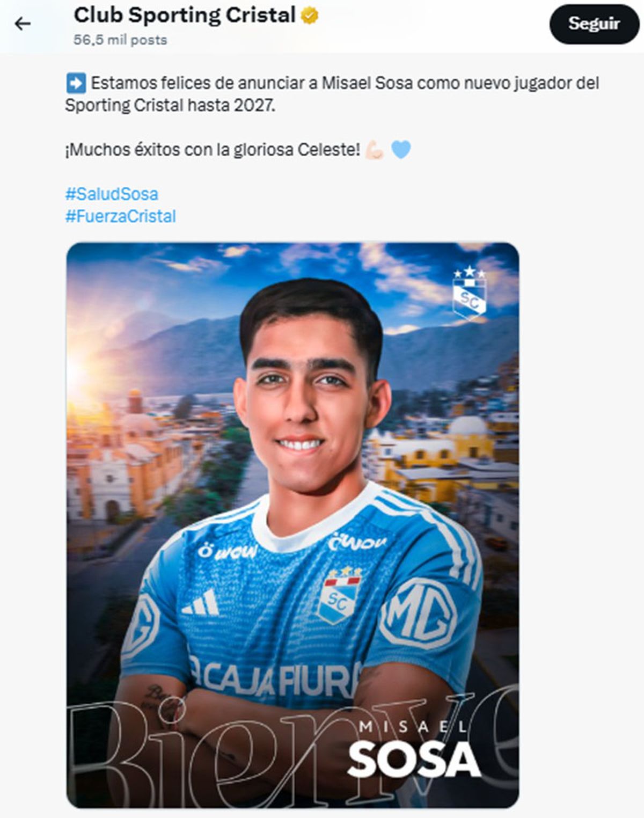Open the #SaludSosa hashtag

click(x=112, y=194)
